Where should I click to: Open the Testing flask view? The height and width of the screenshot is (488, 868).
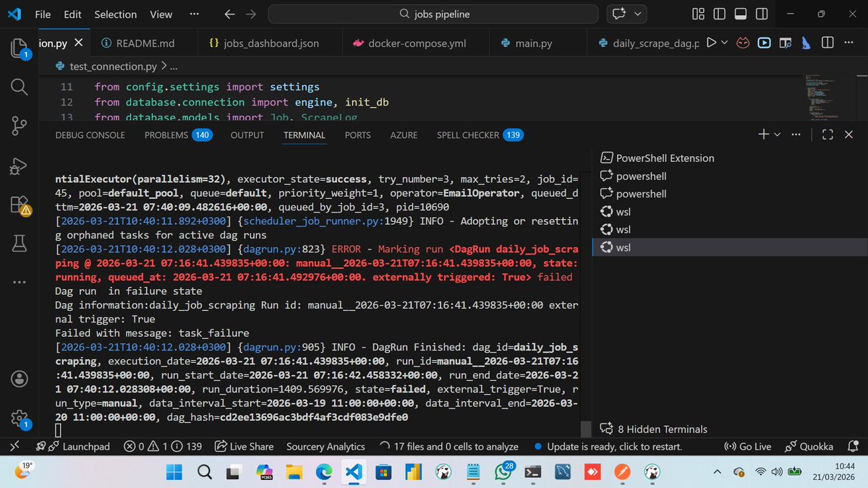pos(20,244)
